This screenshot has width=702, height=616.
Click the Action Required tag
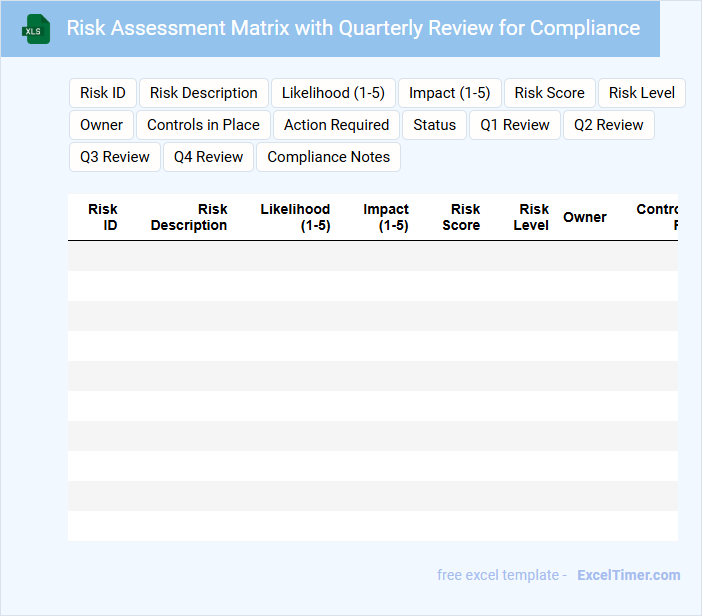click(x=336, y=125)
